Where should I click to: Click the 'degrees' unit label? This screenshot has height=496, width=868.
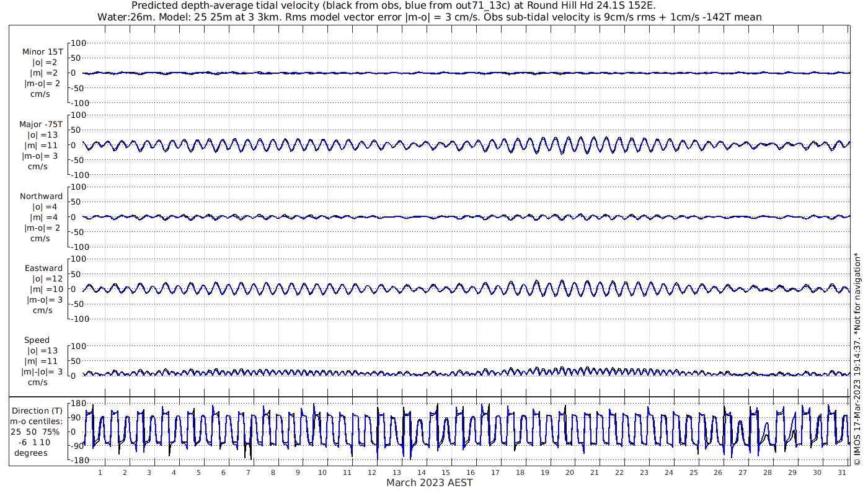[31, 453]
